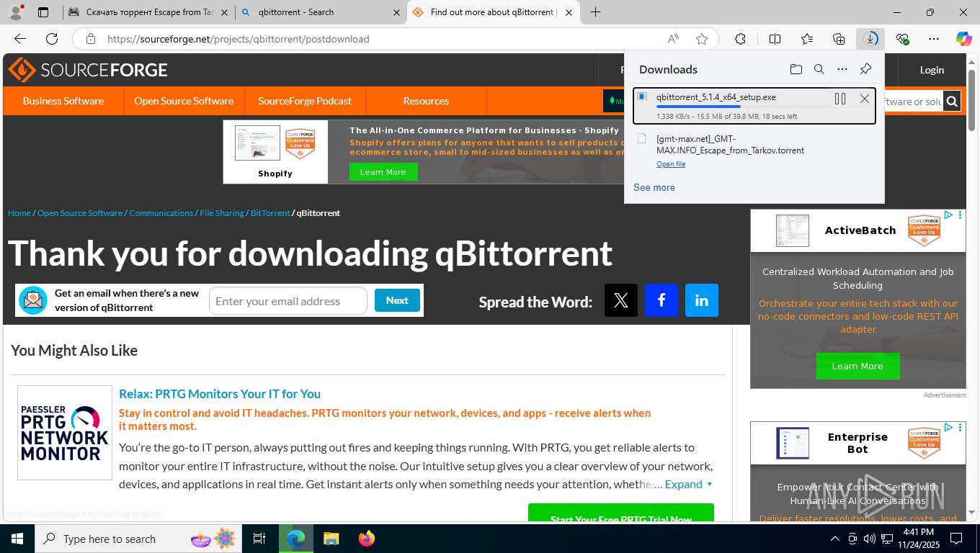Show hidden system tray icons
Screen dimensions: 980x553
point(835,539)
